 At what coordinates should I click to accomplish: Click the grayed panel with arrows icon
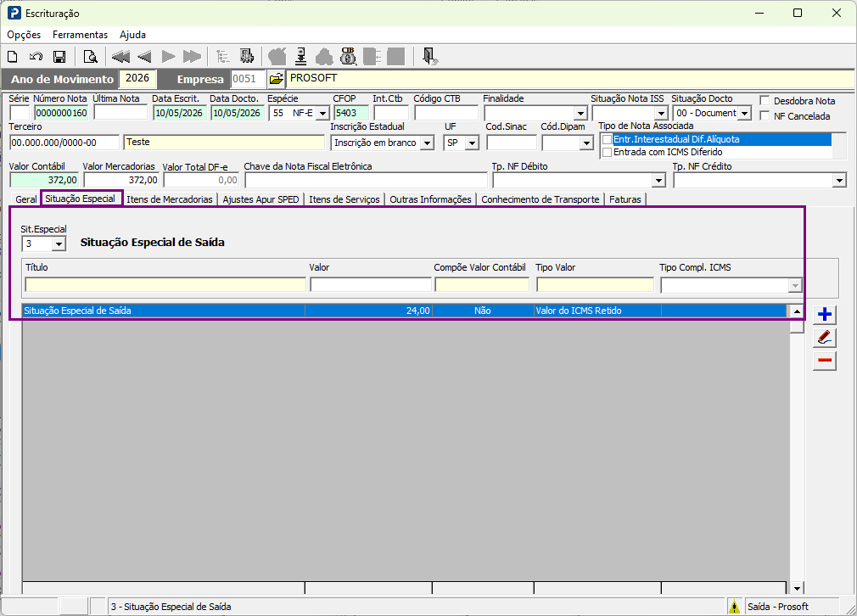pyautogui.click(x=372, y=56)
